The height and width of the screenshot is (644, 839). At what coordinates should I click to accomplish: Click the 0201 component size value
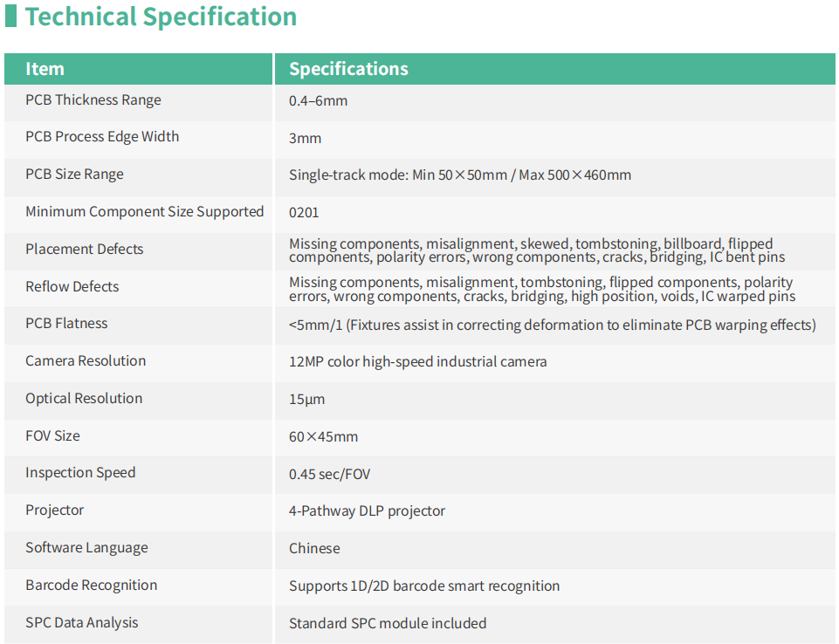(x=304, y=213)
